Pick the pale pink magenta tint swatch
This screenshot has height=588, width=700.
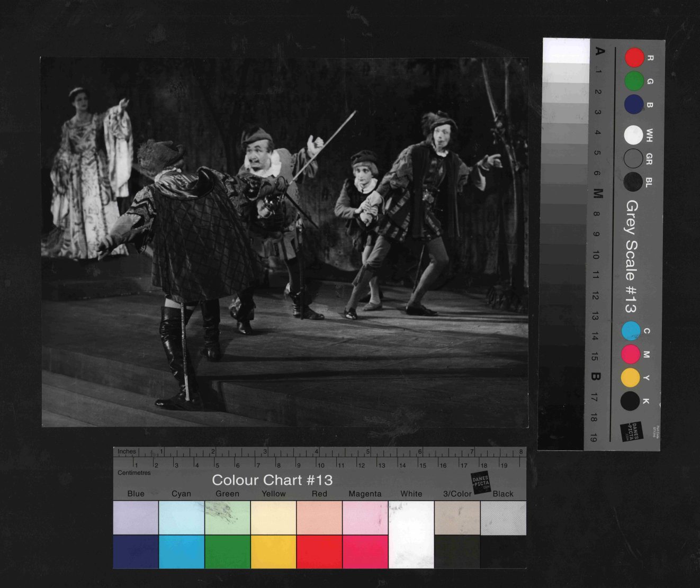point(365,518)
